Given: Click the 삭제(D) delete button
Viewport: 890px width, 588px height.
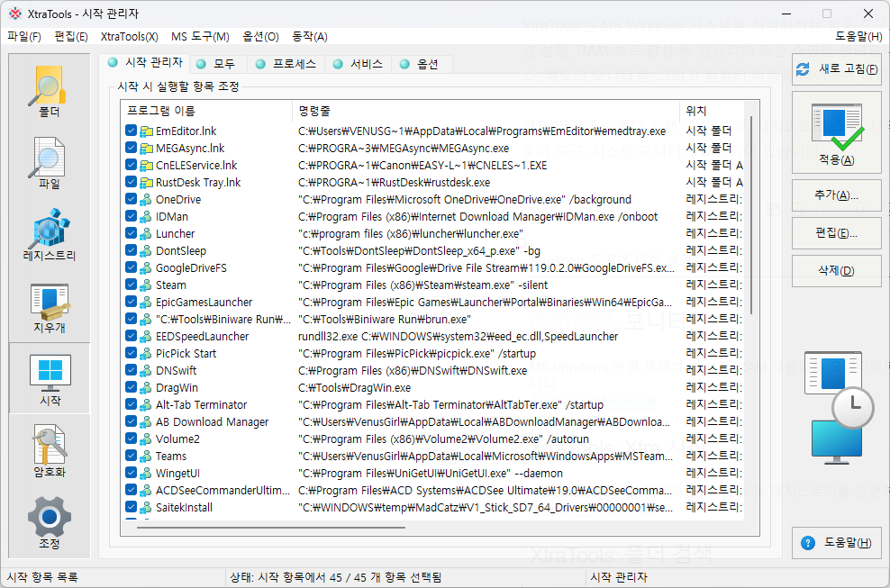Looking at the screenshot, I should tap(837, 271).
